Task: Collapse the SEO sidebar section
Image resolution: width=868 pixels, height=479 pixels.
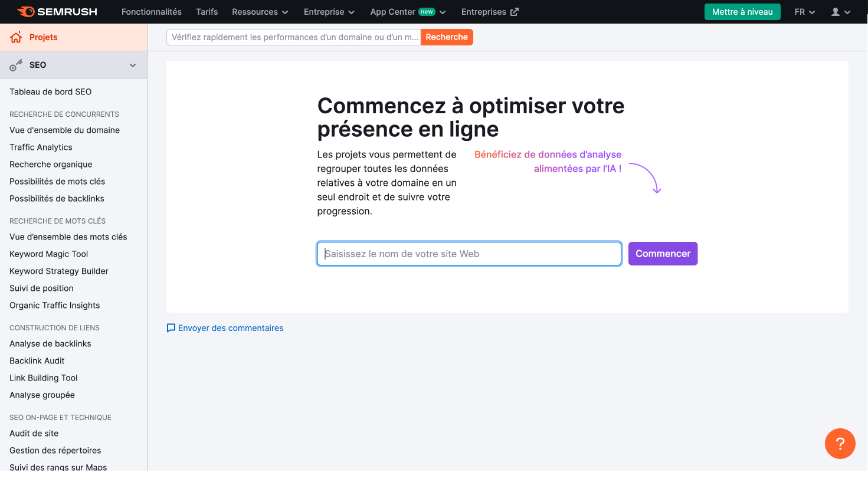Action: 133,65
